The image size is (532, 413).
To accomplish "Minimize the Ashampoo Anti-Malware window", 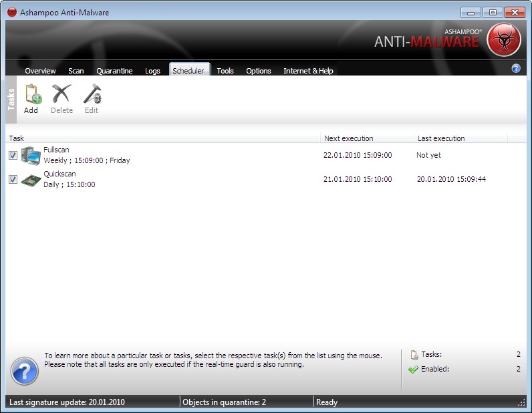I will 471,13.
